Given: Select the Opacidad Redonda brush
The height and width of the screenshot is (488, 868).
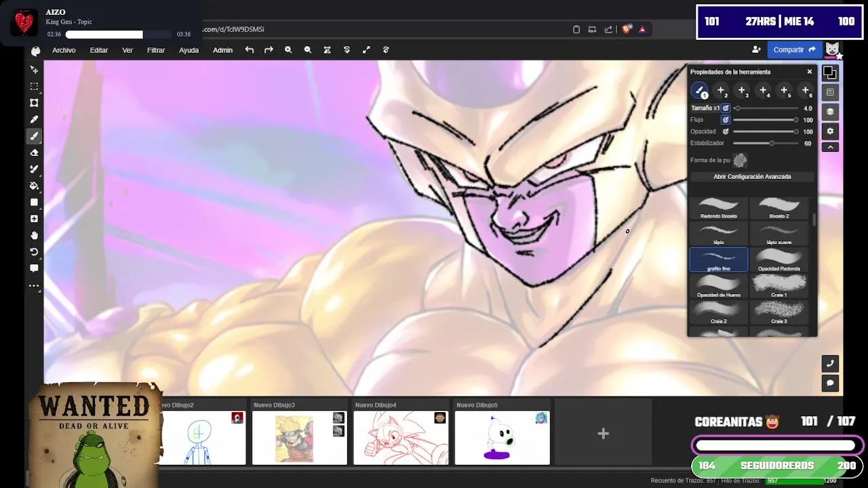Looking at the screenshot, I should pyautogui.click(x=779, y=260).
